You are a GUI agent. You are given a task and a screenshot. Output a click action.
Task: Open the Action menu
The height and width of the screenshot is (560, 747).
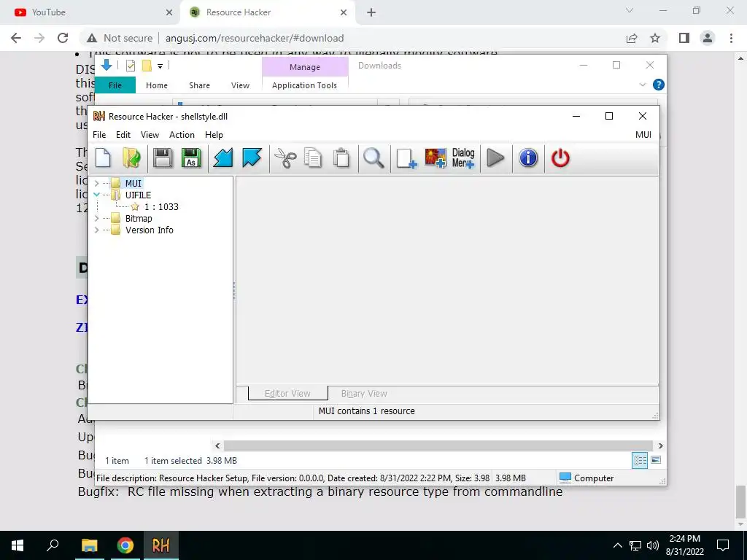click(182, 135)
